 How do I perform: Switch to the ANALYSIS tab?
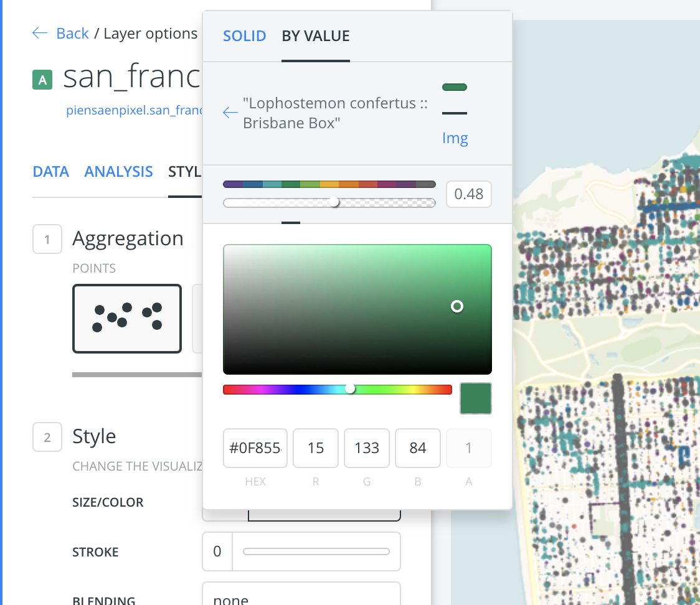[x=118, y=171]
